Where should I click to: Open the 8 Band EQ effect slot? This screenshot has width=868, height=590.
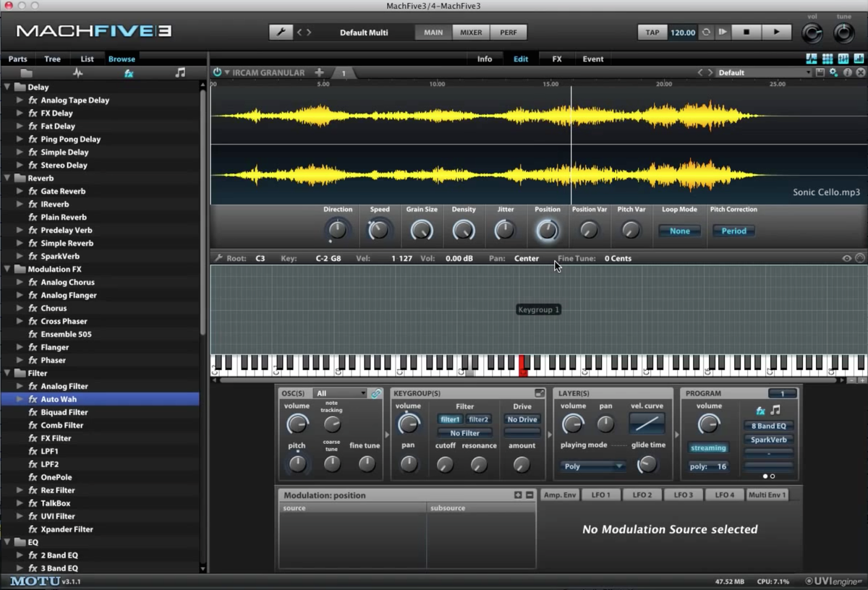click(x=769, y=426)
